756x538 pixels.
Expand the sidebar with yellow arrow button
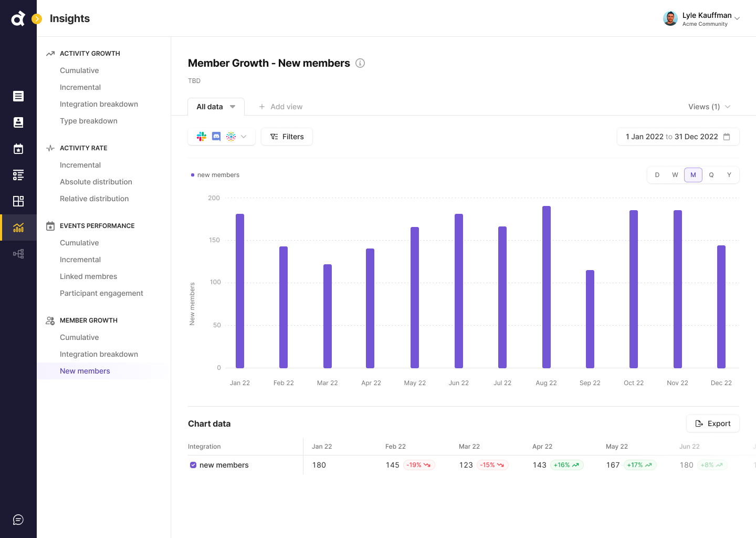click(37, 19)
